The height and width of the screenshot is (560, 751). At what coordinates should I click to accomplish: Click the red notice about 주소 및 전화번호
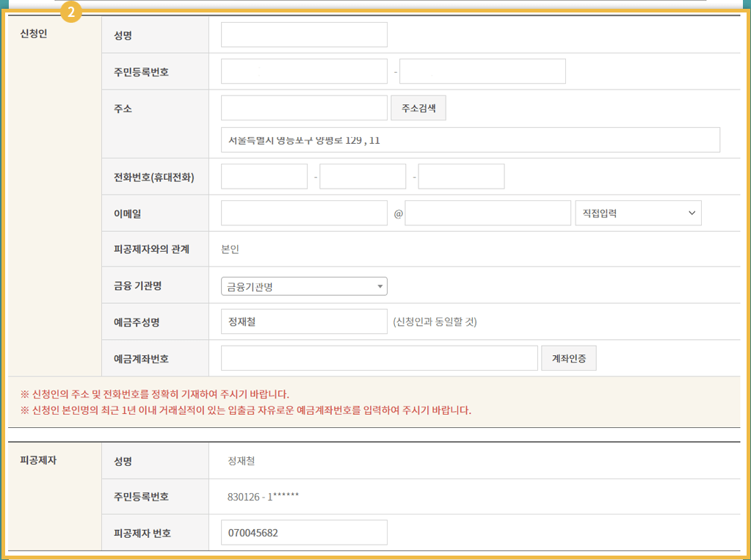pyautogui.click(x=155, y=395)
